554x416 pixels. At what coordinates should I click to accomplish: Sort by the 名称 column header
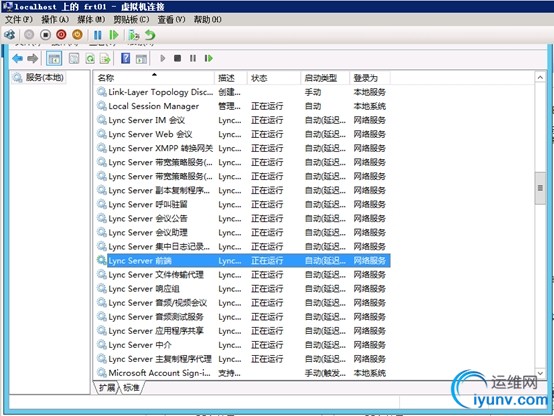tap(154, 78)
